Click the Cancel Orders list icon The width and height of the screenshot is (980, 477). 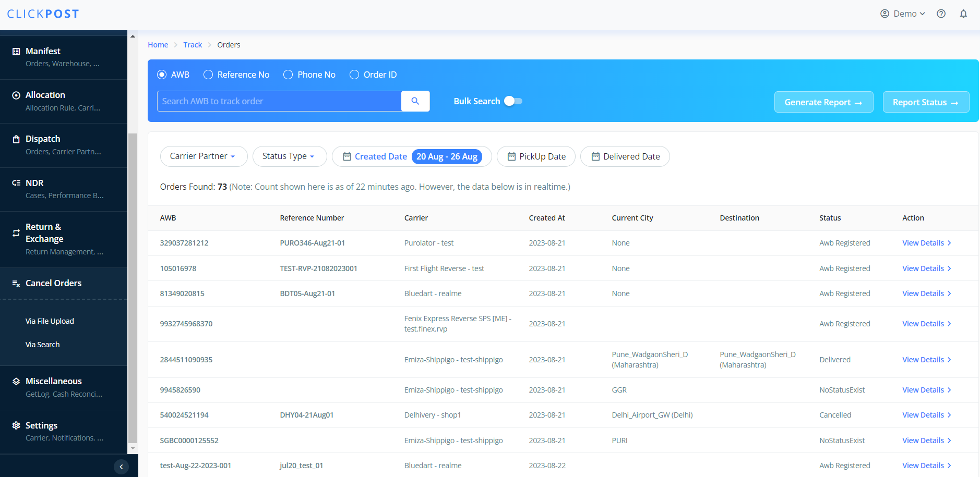(x=16, y=284)
